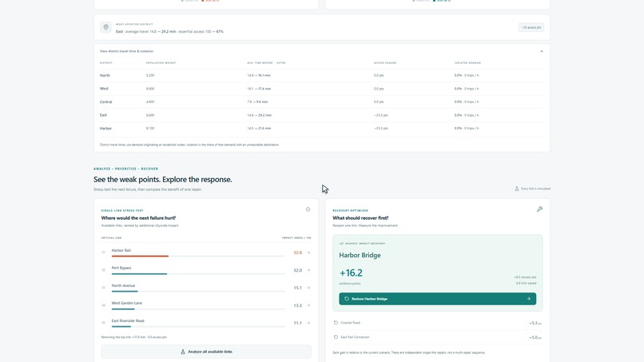Click the wrench icon in Recovery Optimizer card
Viewport: 644px width, 362px height.
539,209
